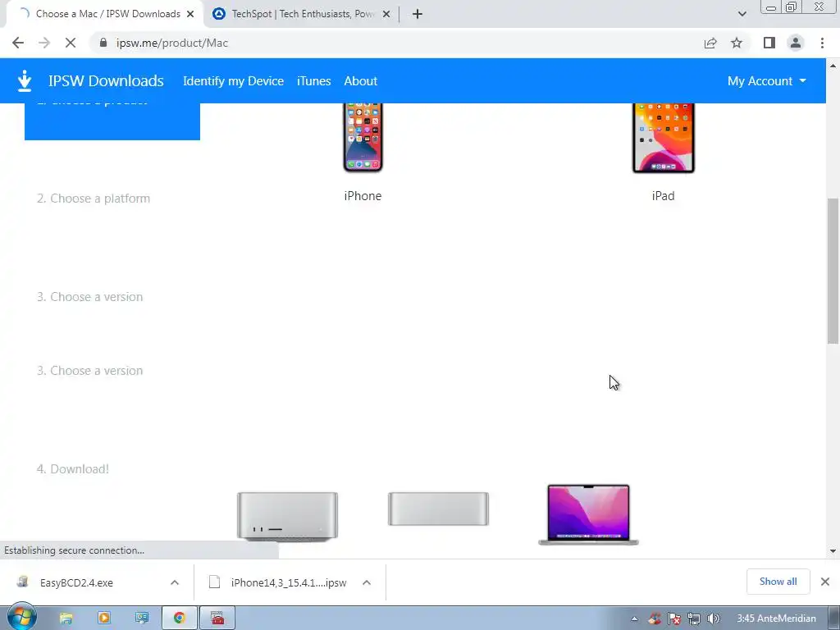This screenshot has width=840, height=630.
Task: Select the iPhone product image
Action: pos(363,138)
